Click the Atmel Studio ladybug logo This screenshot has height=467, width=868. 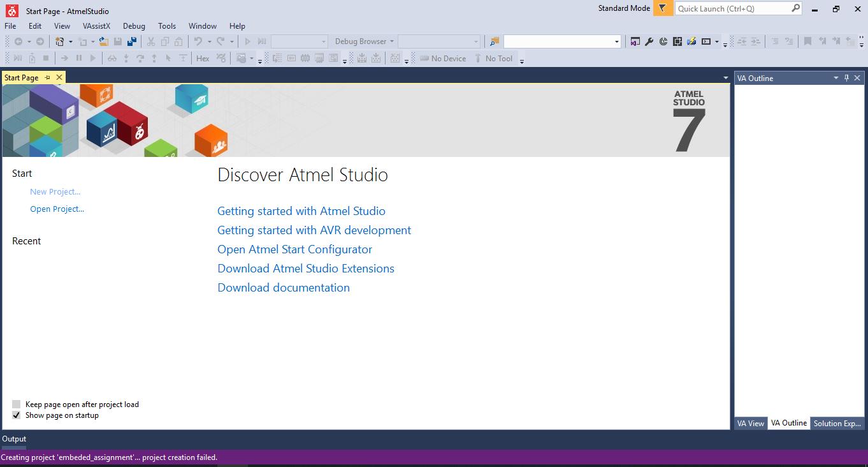click(x=11, y=10)
